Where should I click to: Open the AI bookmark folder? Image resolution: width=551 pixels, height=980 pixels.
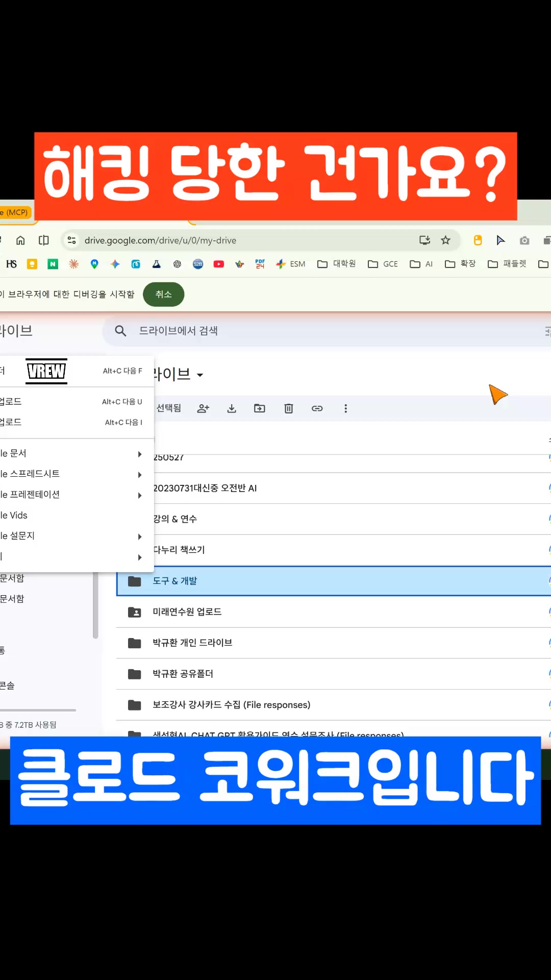421,264
